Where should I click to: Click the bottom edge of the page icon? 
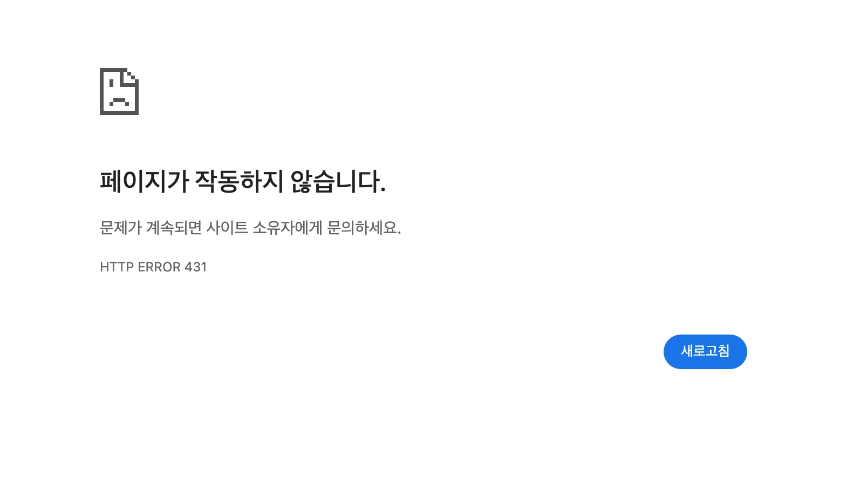point(119,113)
